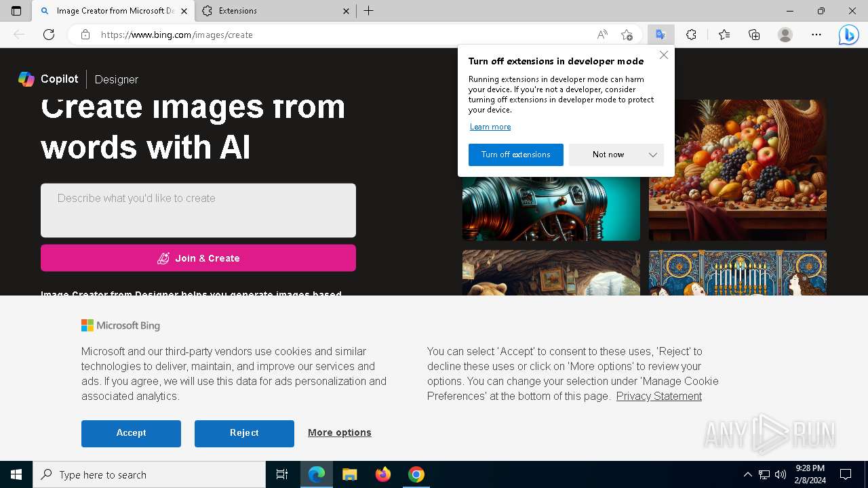Click Join & Create button
Screen dimensions: 868x488
[198, 258]
